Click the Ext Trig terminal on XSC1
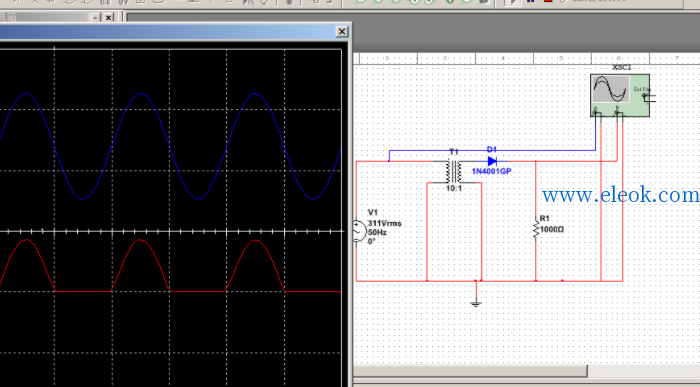 pos(644,95)
